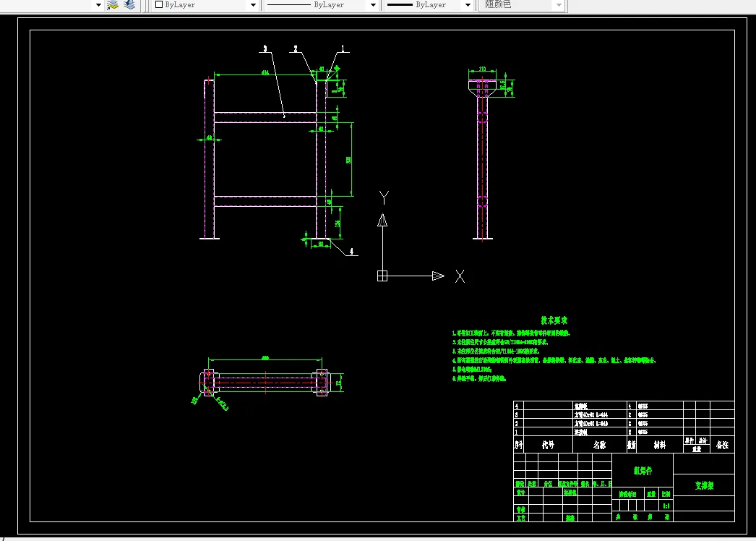
Task: Click the UCS X-axis arrowhead
Action: coord(438,276)
